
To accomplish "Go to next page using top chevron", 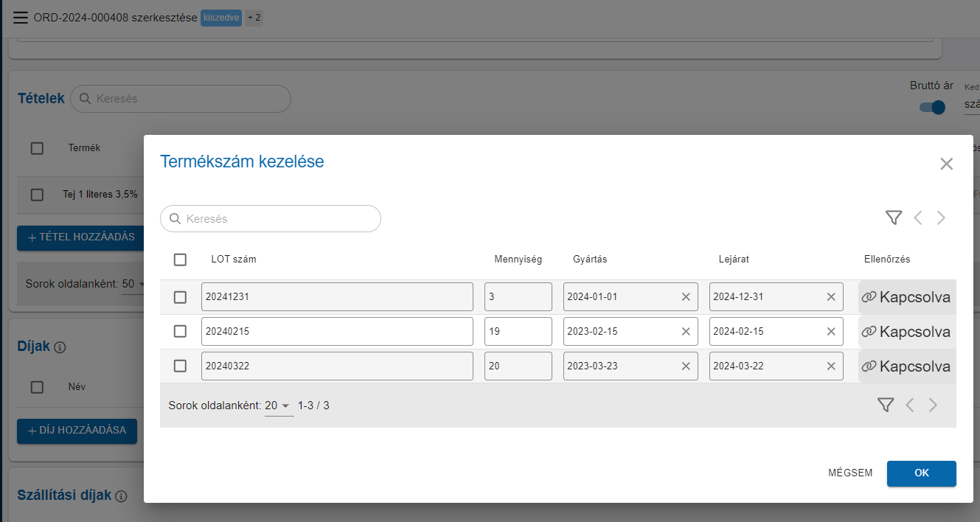I will pos(941,217).
